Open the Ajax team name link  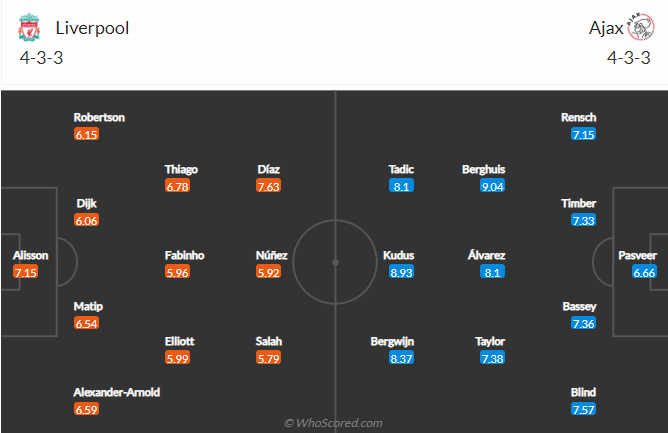click(x=601, y=28)
